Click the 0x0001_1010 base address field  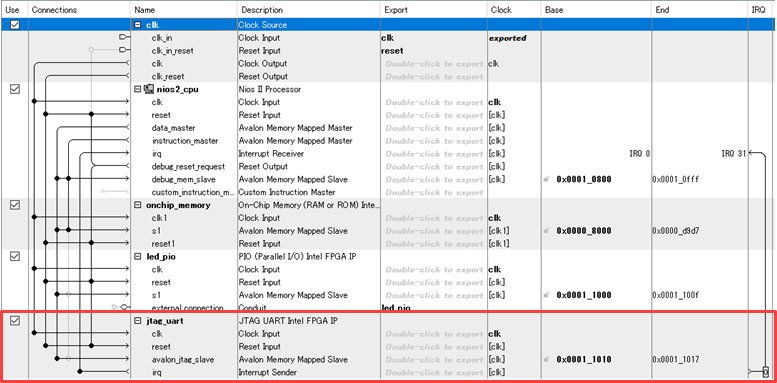584,360
